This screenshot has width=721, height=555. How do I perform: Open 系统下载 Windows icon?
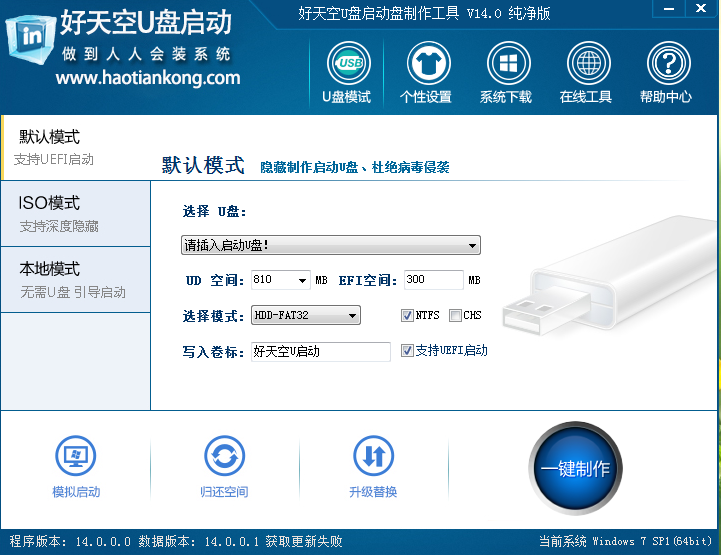[509, 63]
